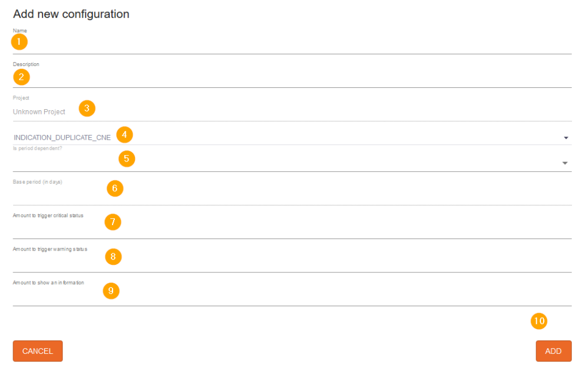Image resolution: width=588 pixels, height=374 pixels.
Task: Click the orange marker numbered 4
Action: (x=125, y=134)
